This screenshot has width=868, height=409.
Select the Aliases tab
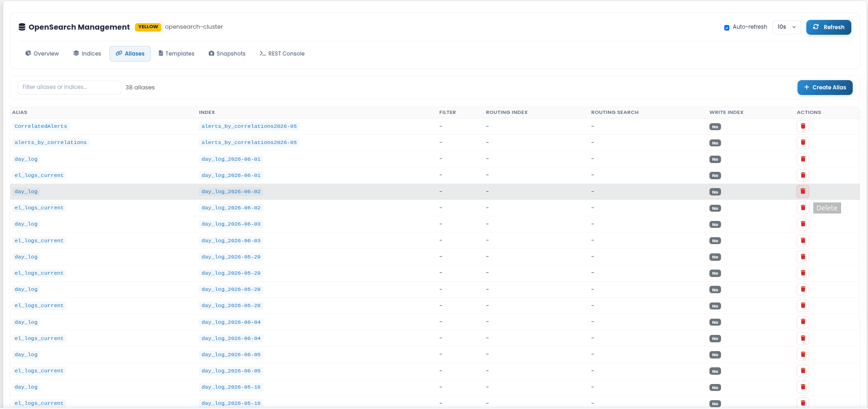(x=130, y=54)
